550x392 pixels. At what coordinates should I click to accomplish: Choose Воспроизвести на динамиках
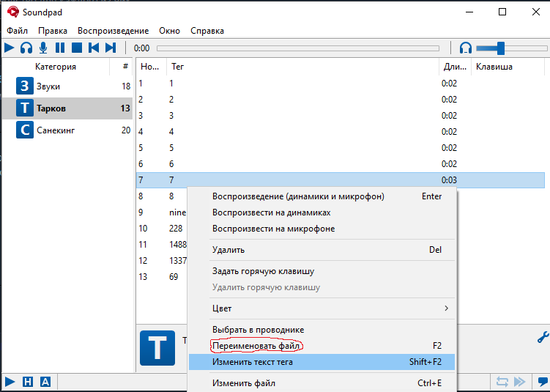(322, 212)
